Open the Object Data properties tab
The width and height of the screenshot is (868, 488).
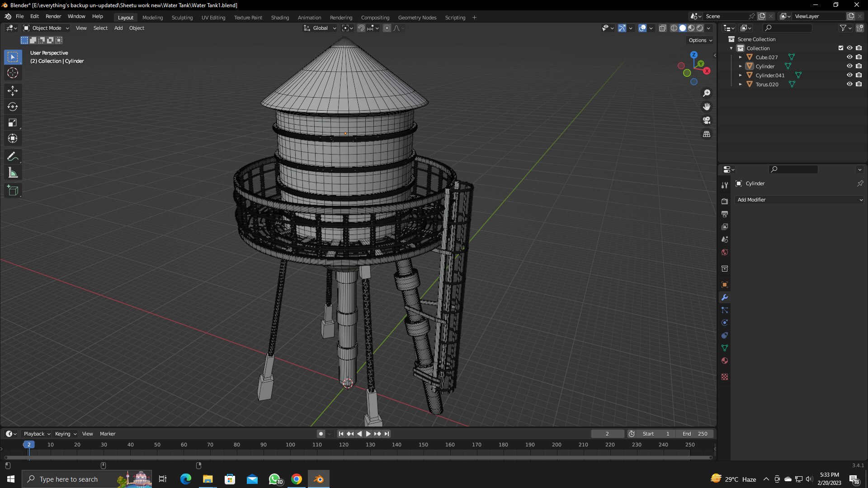coord(725,348)
